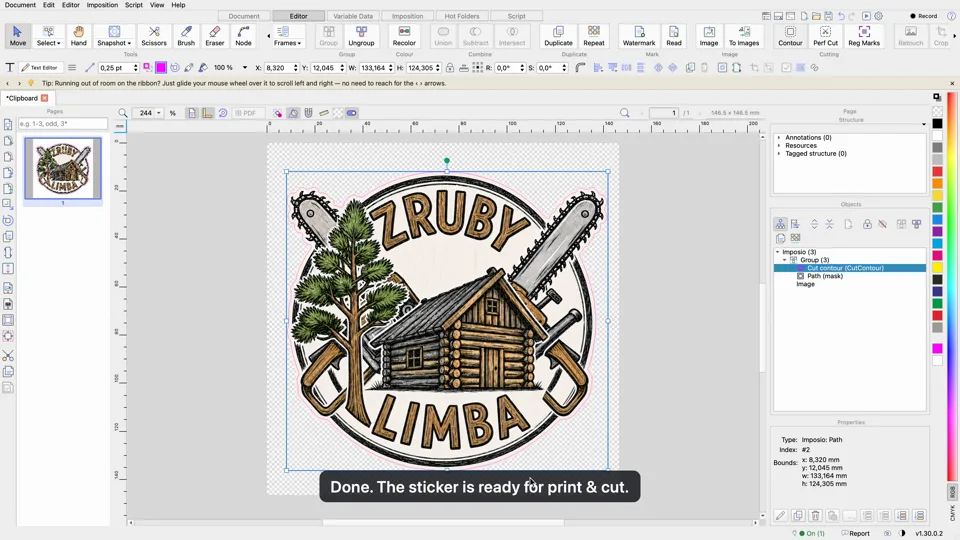
Task: Convert To Images
Action: (744, 36)
